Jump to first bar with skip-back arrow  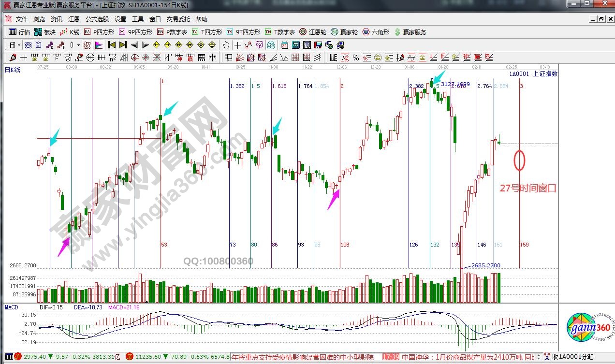(112, 45)
